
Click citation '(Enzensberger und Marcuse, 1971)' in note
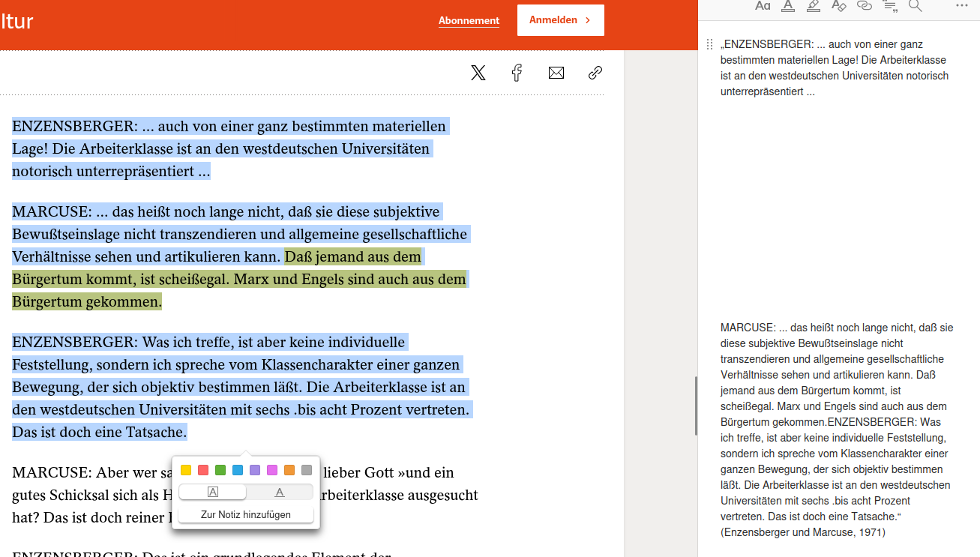click(803, 532)
